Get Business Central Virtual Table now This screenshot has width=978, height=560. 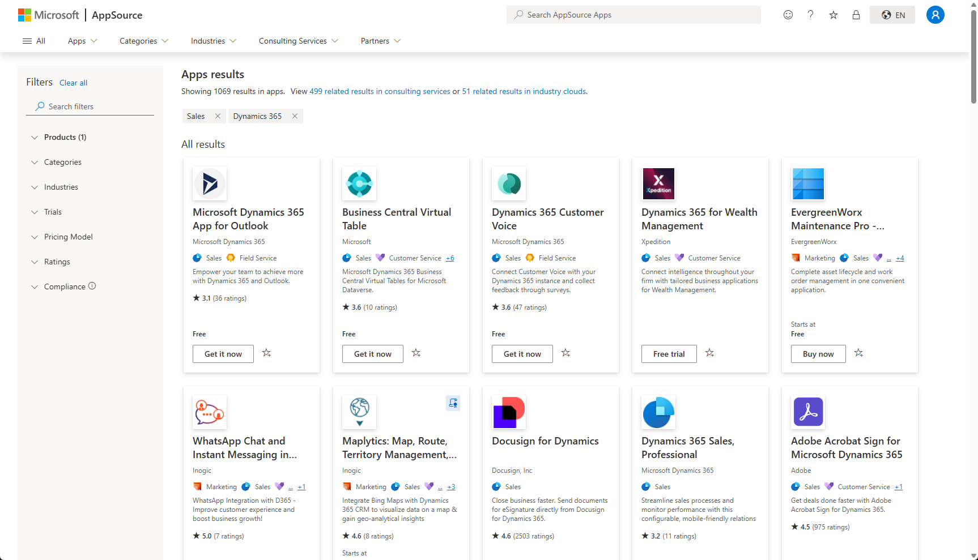373,354
